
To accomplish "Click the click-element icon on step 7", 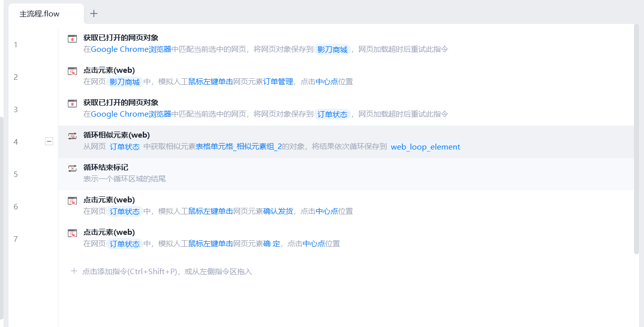I will [x=72, y=233].
